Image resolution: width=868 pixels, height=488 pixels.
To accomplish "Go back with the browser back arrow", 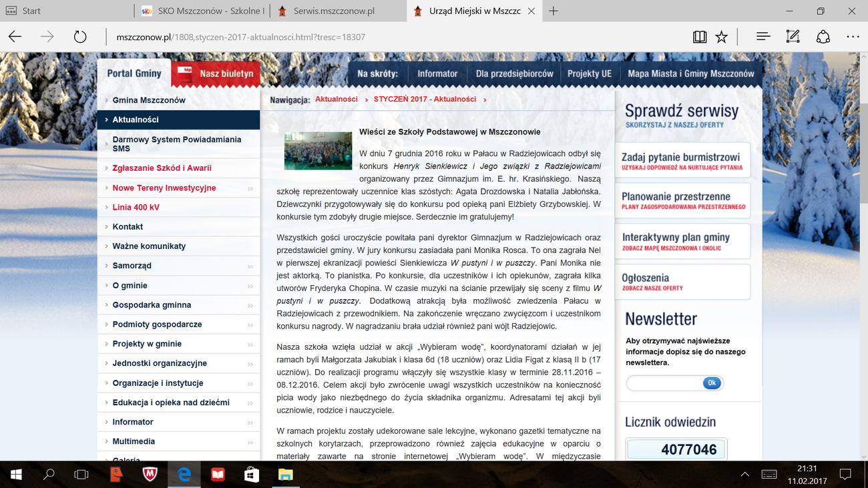I will click(15, 37).
